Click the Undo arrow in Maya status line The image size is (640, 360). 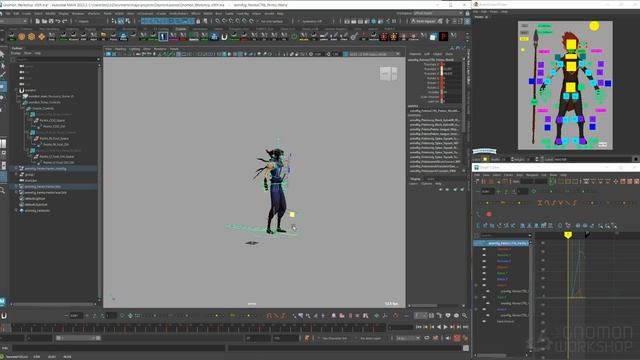(58, 21)
